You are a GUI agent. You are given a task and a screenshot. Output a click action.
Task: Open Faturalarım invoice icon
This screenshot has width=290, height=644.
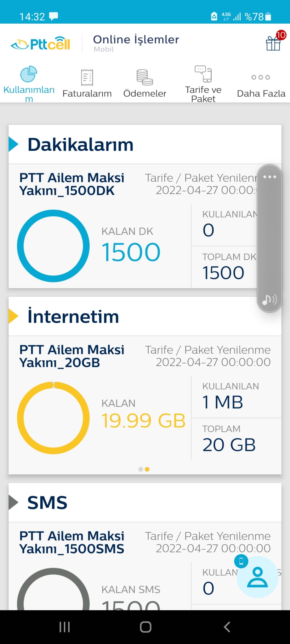pyautogui.click(x=87, y=77)
